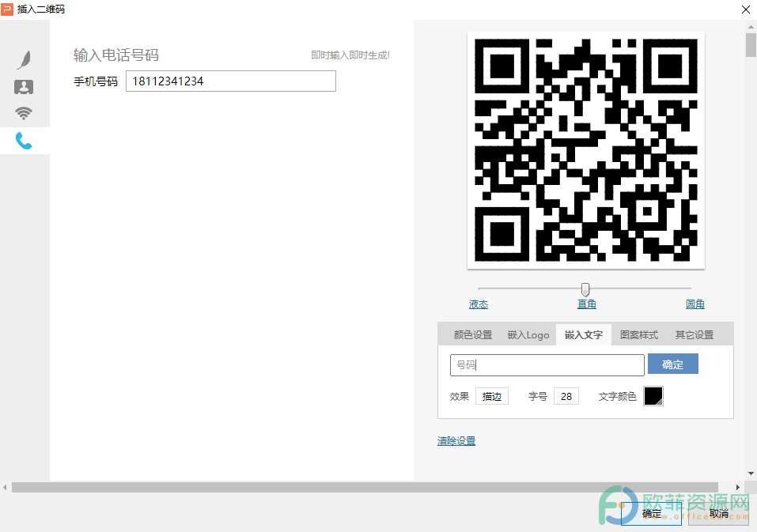
Task: Open the 效果 dropdown showing 描边
Action: click(x=492, y=397)
